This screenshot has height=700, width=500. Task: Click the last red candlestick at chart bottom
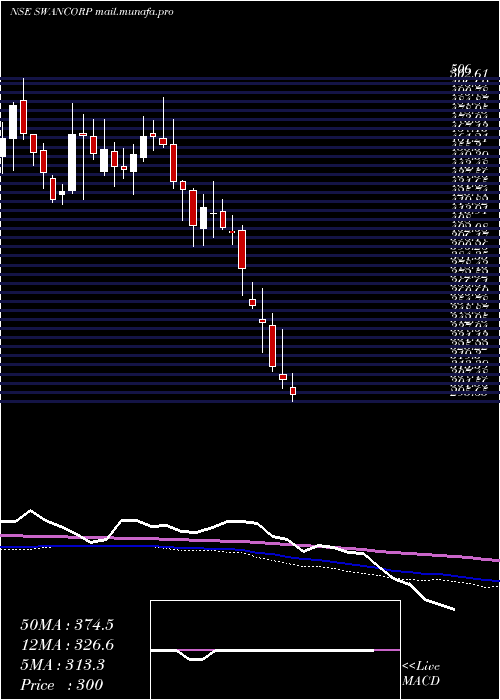(x=293, y=391)
